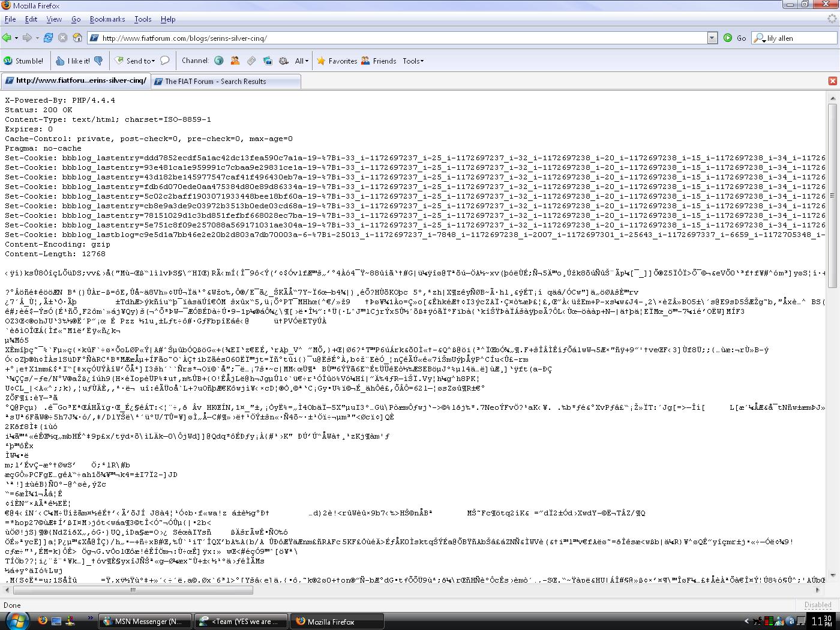Launch Firefox from the quick launch
This screenshot has height=630, width=840.
click(42, 621)
